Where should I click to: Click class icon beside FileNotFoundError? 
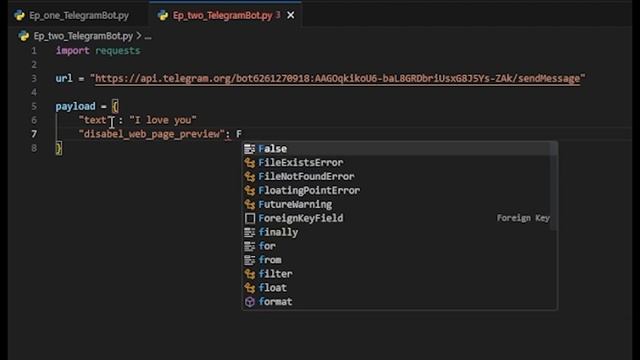[249, 177]
